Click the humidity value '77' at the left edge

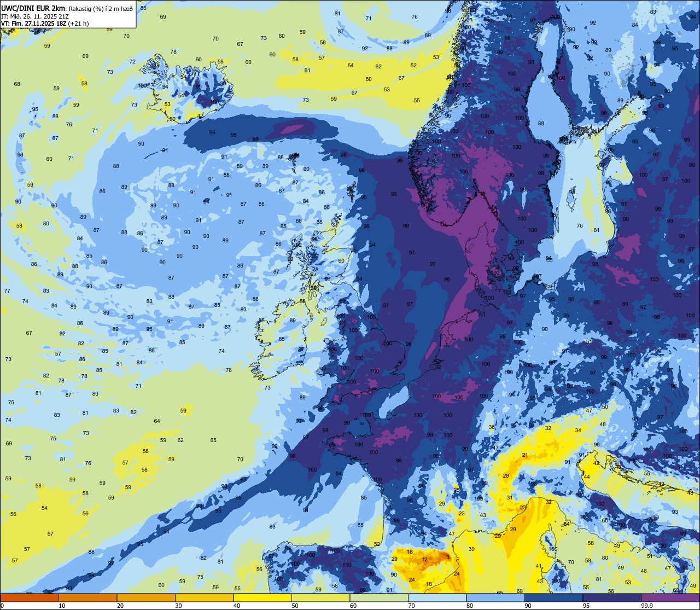click(x=7, y=291)
